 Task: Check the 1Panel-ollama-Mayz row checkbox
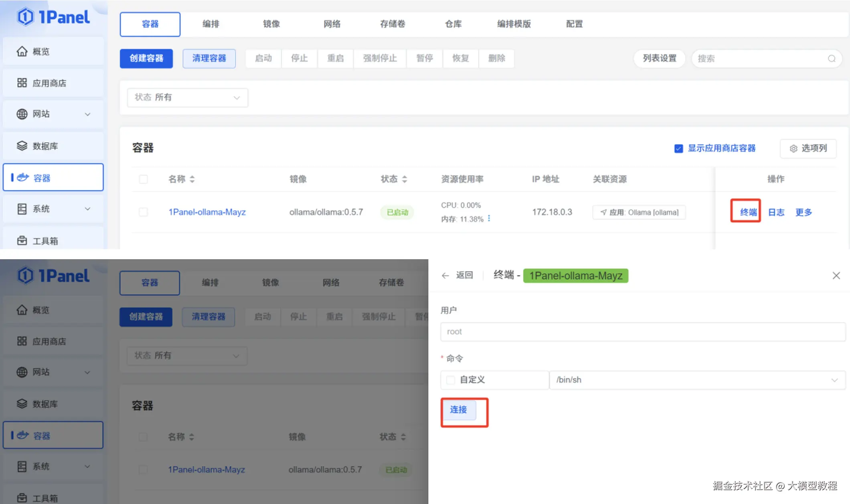point(143,212)
